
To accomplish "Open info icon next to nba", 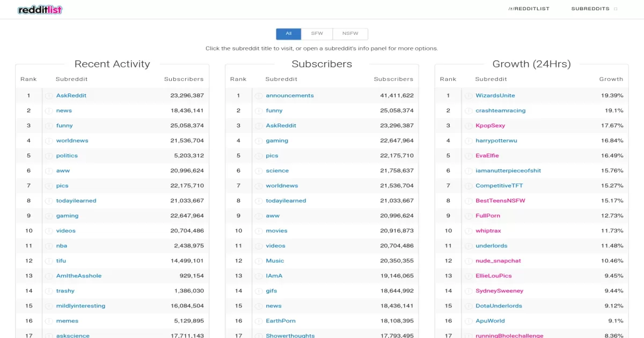I will [x=48, y=246].
